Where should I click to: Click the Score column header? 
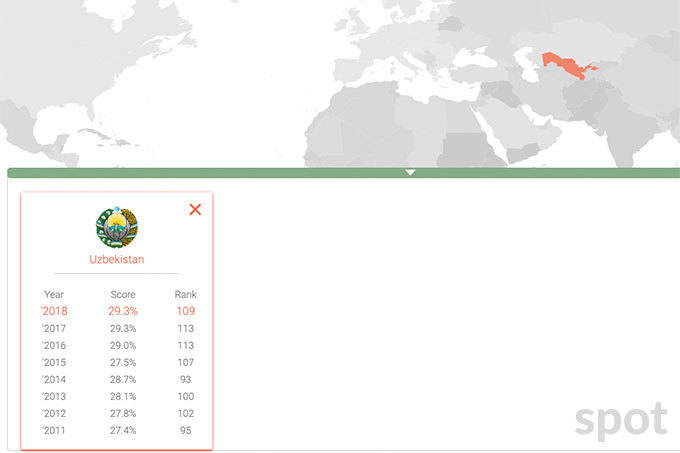click(123, 295)
